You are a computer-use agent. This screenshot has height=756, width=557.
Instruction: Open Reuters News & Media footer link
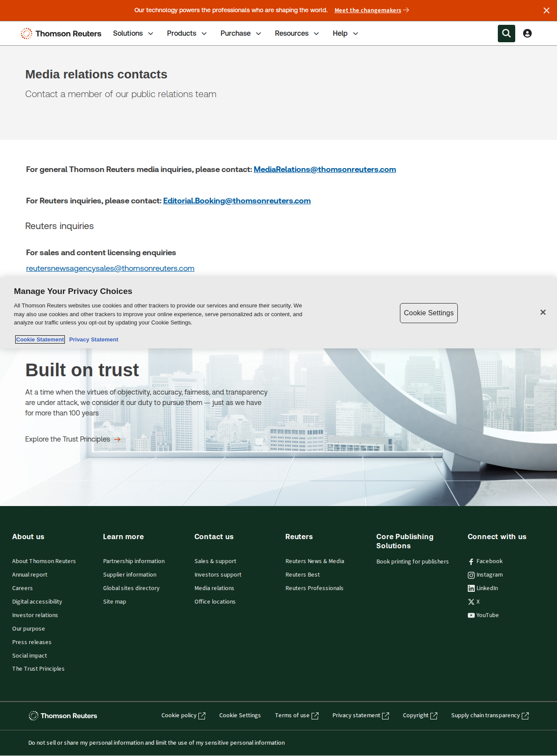(x=315, y=561)
